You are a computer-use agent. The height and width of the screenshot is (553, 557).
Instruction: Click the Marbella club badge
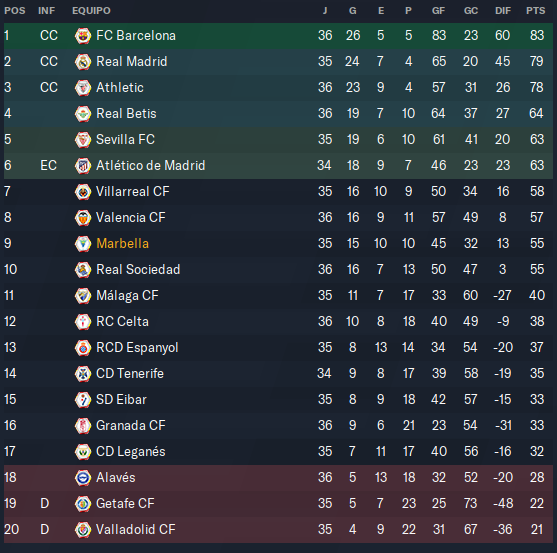83,243
